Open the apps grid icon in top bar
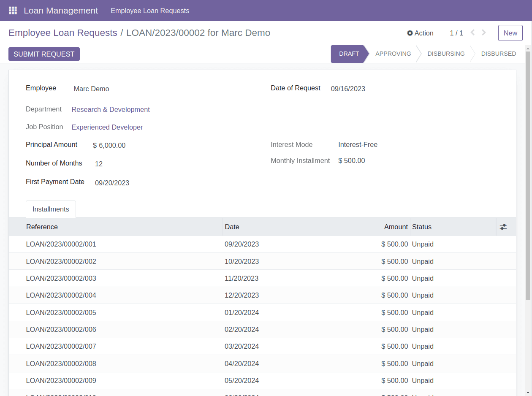532x396 pixels. coord(13,10)
